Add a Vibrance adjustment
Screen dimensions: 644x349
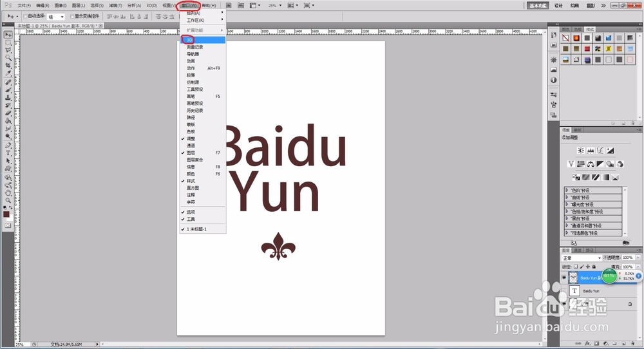click(x=571, y=164)
